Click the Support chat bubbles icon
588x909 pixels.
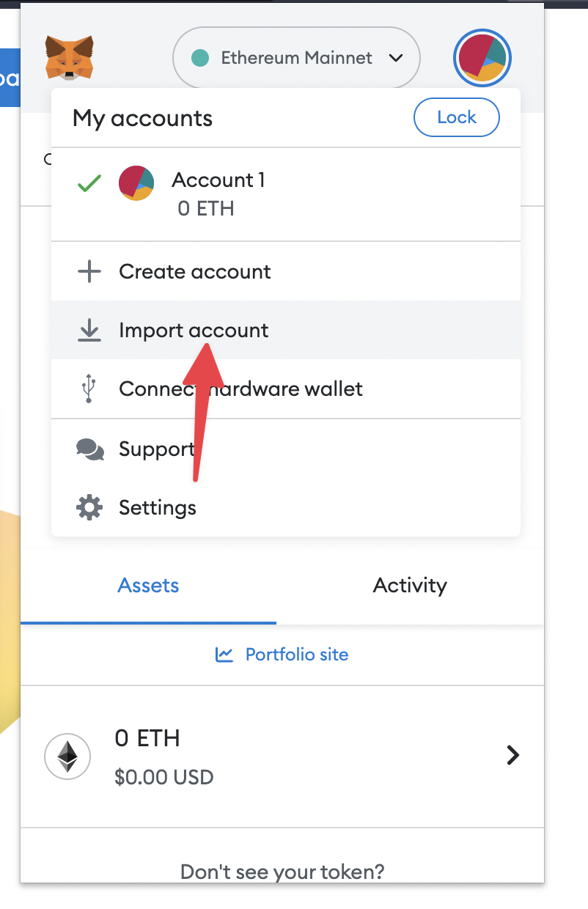(x=89, y=449)
